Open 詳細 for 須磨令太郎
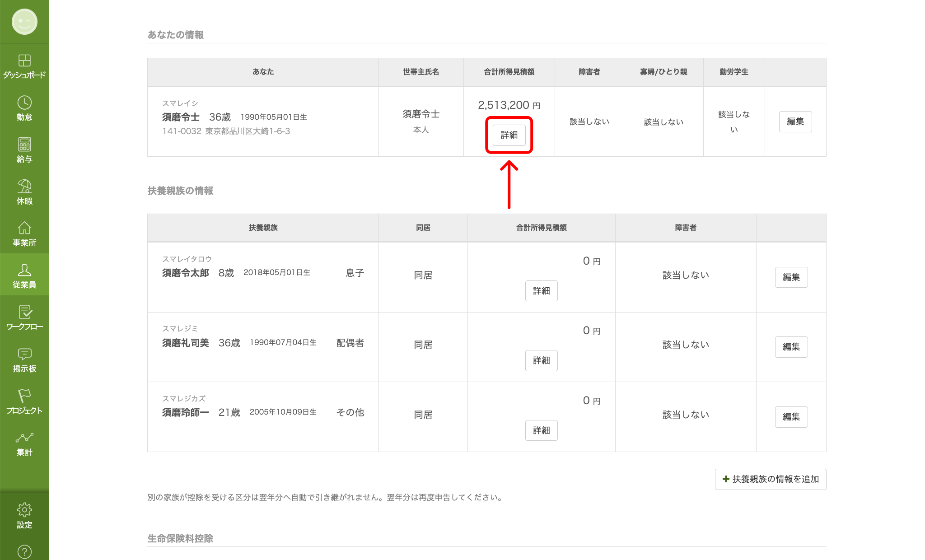Screen dimensions: 925x560 pos(541,291)
